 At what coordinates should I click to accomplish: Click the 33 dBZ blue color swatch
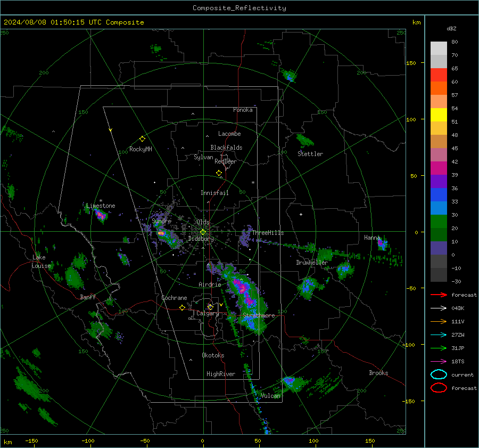click(x=439, y=195)
